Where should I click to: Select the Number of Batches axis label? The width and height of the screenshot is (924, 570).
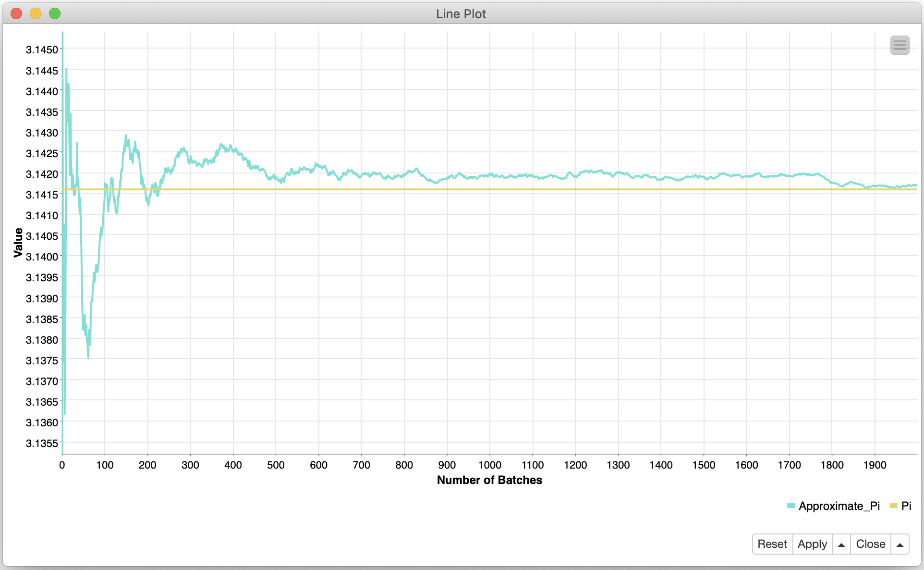[x=489, y=480]
